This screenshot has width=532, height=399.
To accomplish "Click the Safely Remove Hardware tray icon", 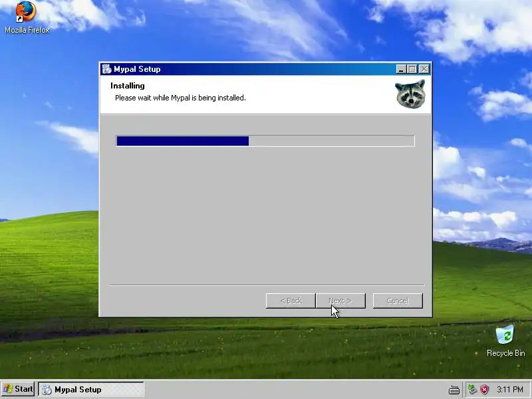I will pyautogui.click(x=472, y=389).
